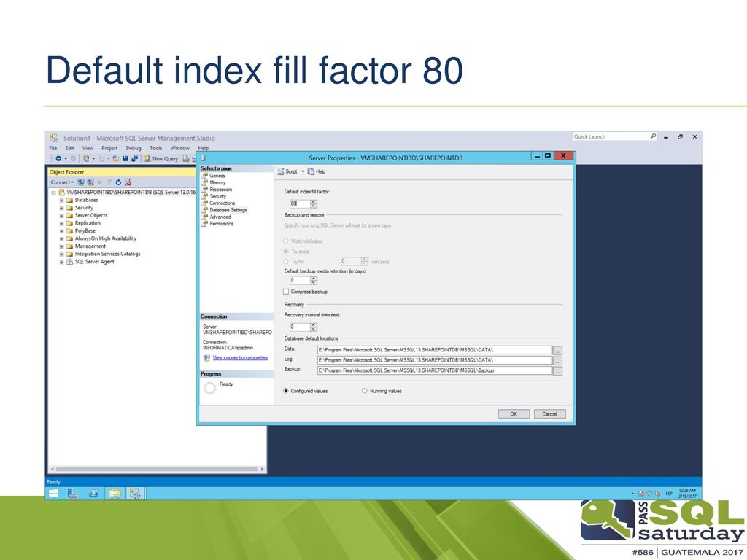Viewport: 747px width, 560px height.
Task: Click the browse button for Backup location
Action: (557, 371)
